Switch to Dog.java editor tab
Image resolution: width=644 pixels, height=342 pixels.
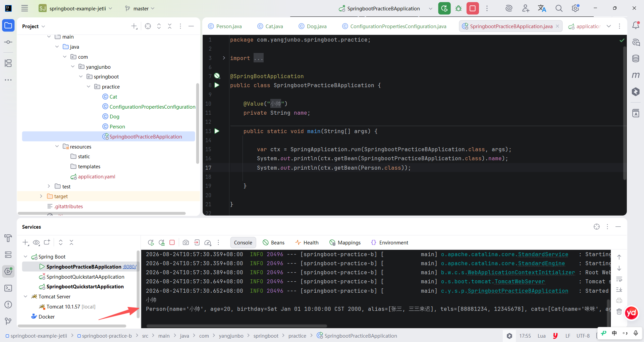(x=313, y=26)
